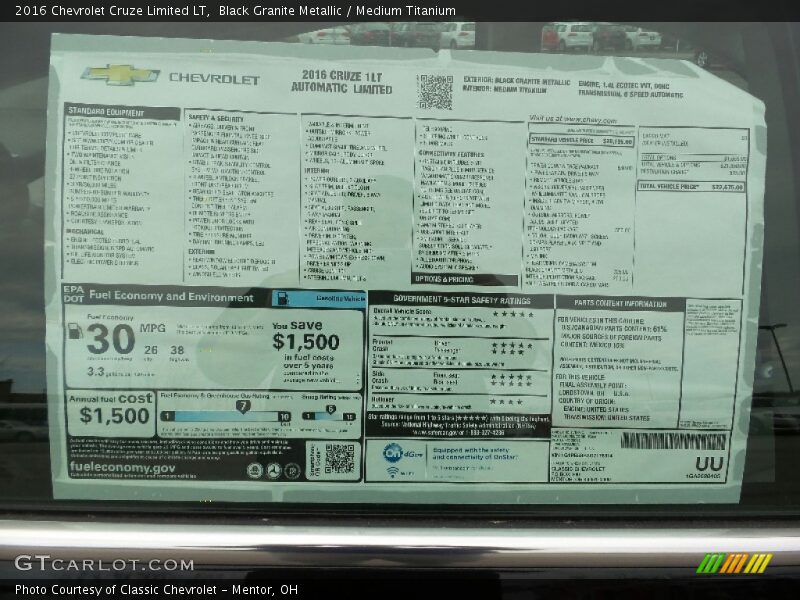The height and width of the screenshot is (600, 800).
Task: Click the www.safercar.gov website line
Action: 458,433
